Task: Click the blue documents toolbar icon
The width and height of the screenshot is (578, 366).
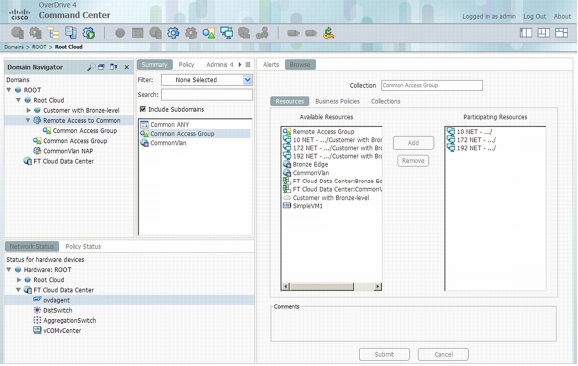Action: [x=71, y=33]
